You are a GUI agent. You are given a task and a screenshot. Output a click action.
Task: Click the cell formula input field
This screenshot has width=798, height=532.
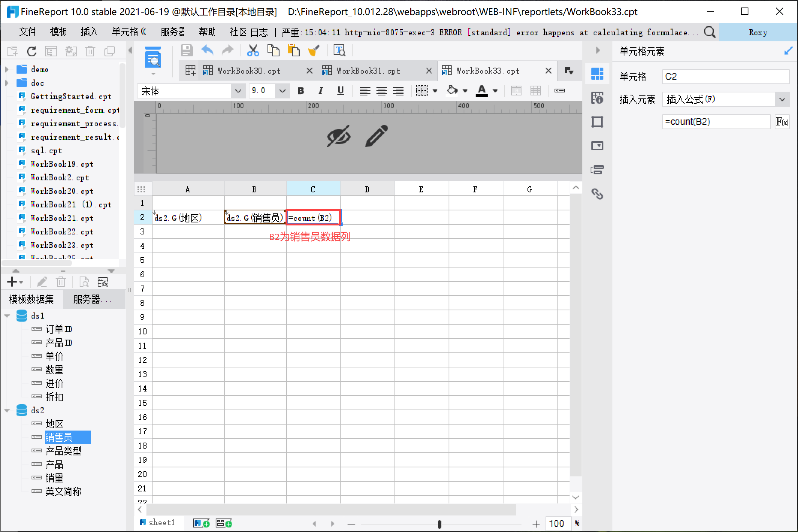716,122
